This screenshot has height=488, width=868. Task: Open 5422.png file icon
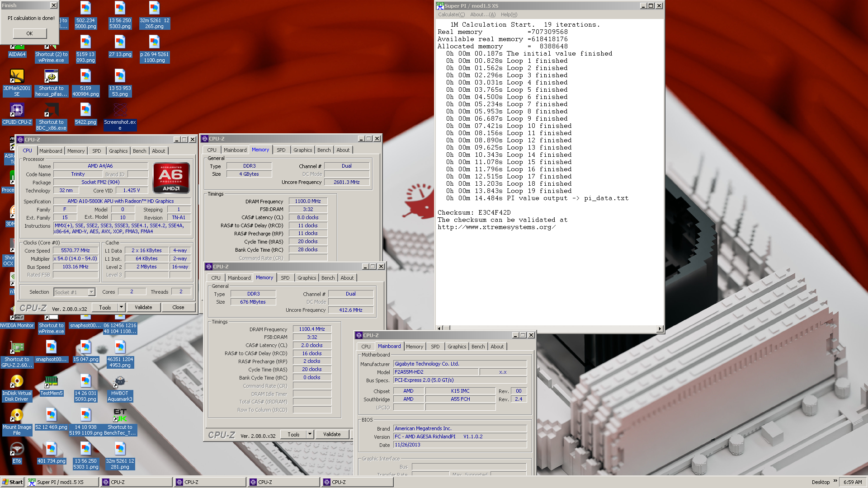(x=85, y=114)
